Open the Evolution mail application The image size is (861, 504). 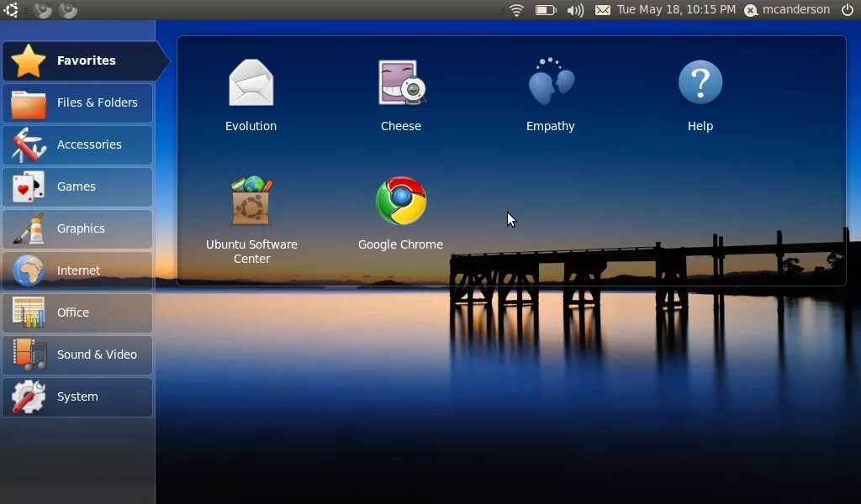(251, 94)
